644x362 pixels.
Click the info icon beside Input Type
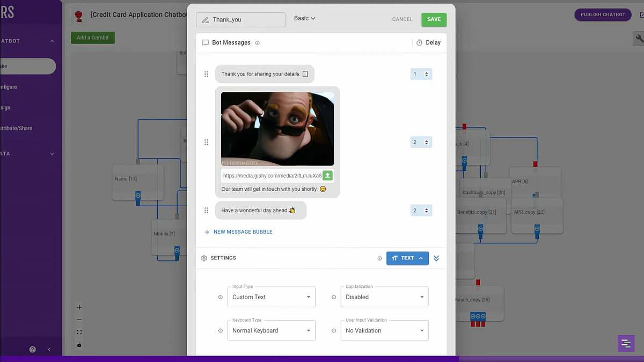point(220,297)
